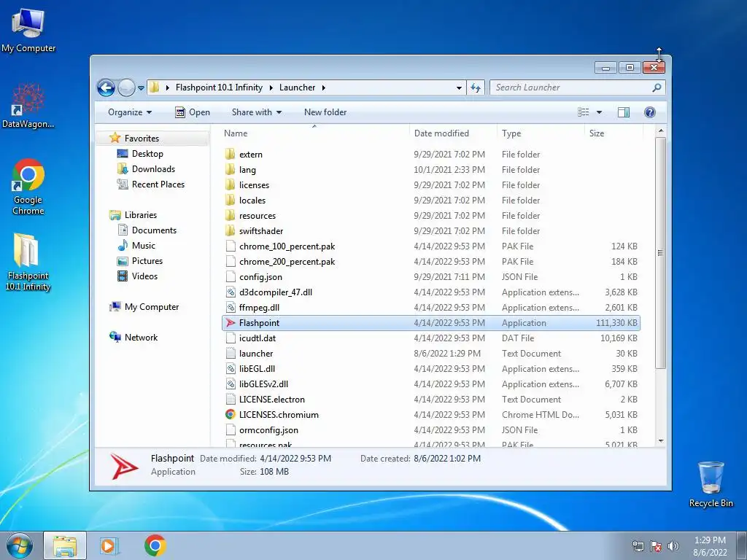This screenshot has height=560, width=747.
Task: Expand arrow after Flashpoint 10.1 Infinity breadcrumb
Action: (x=271, y=87)
